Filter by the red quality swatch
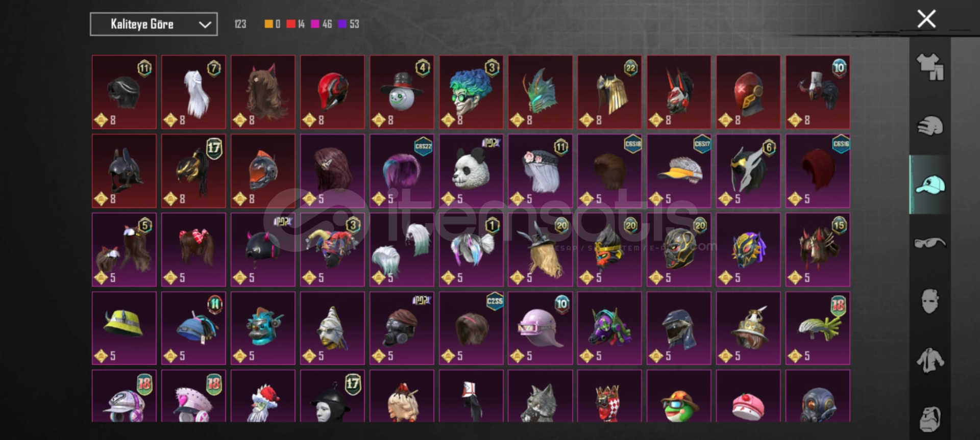The height and width of the screenshot is (440, 980). click(x=291, y=24)
